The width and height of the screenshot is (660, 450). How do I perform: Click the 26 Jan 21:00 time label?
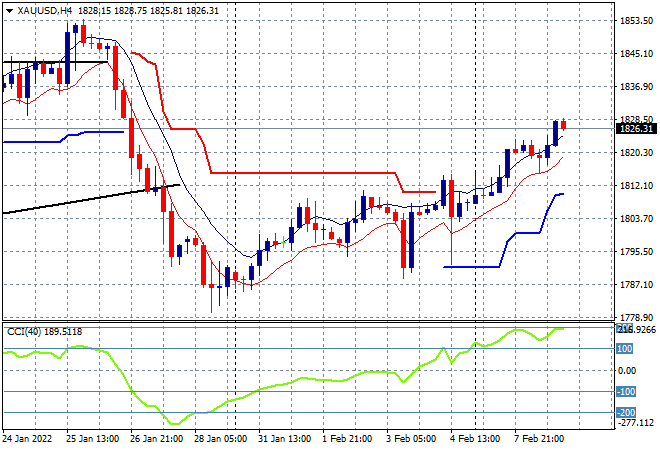click(x=157, y=439)
